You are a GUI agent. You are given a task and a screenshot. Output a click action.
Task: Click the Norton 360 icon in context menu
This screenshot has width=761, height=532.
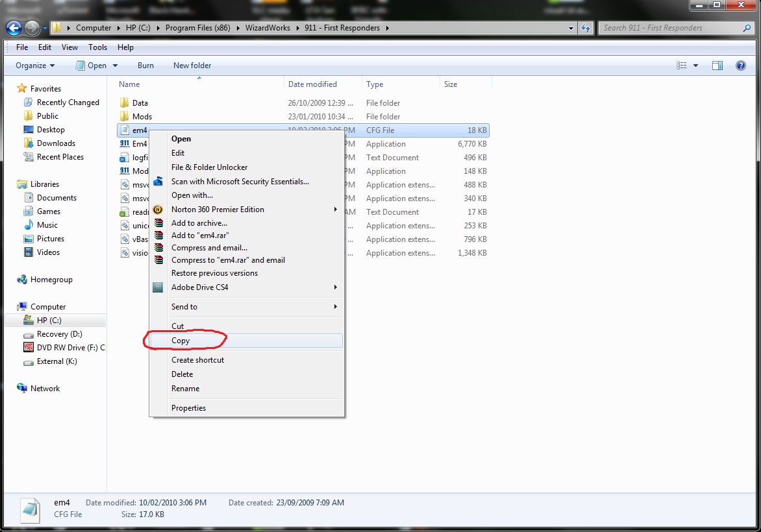point(158,210)
